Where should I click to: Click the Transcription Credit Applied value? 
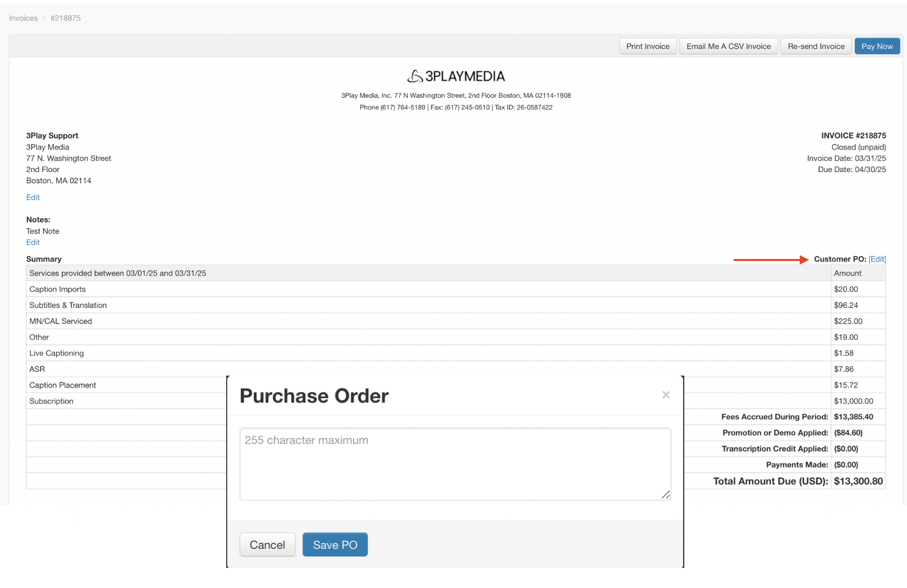coord(846,449)
